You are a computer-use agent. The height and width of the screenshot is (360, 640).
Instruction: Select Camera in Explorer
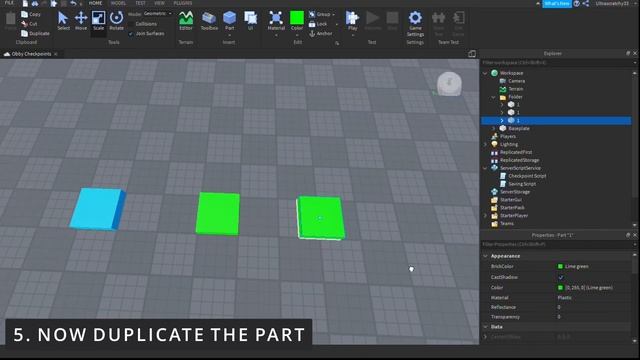click(x=516, y=81)
